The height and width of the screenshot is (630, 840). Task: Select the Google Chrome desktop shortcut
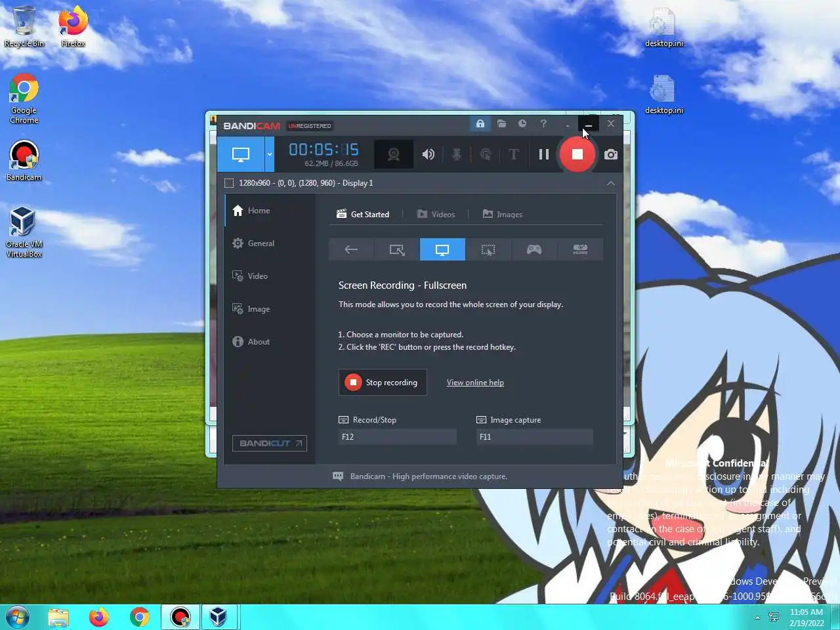pos(24,98)
